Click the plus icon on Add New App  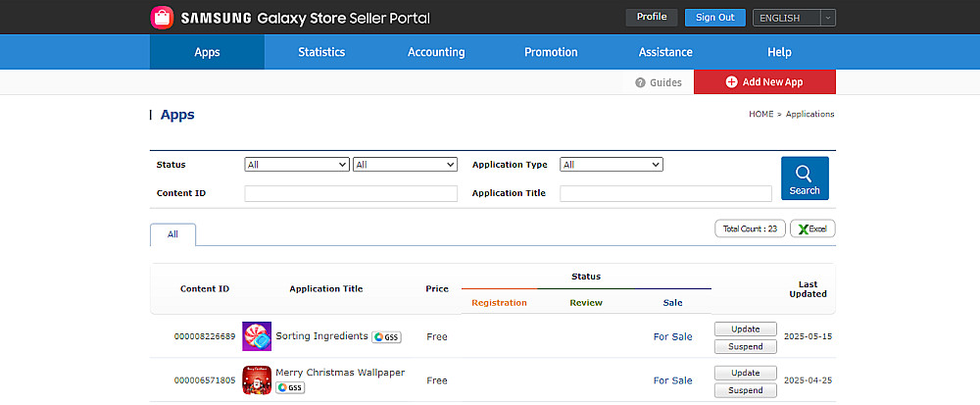point(731,82)
